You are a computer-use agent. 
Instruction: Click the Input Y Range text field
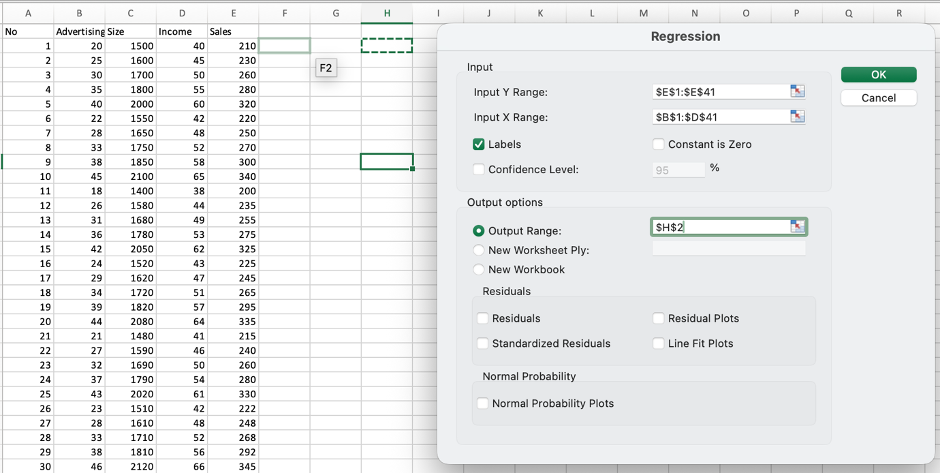pyautogui.click(x=718, y=92)
